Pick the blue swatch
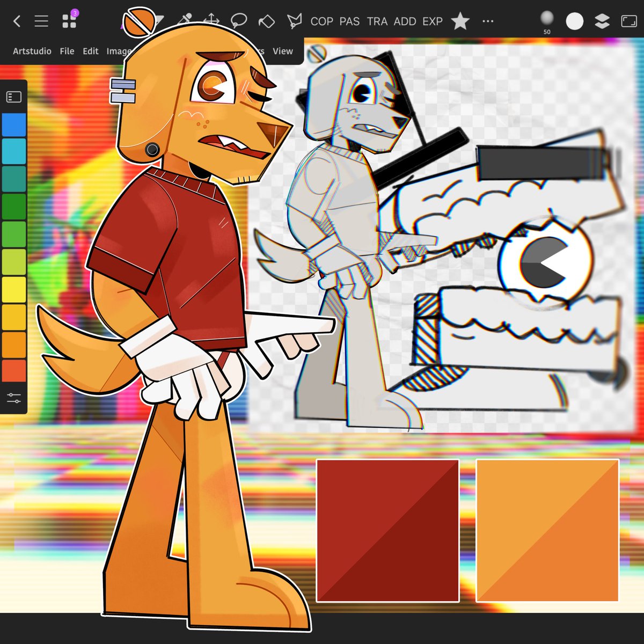 (14, 125)
